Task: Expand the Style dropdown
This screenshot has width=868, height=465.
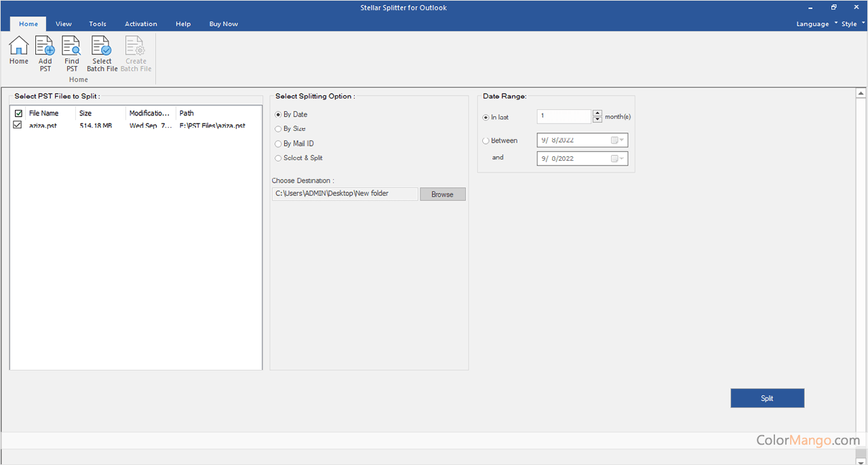Action: [853, 24]
